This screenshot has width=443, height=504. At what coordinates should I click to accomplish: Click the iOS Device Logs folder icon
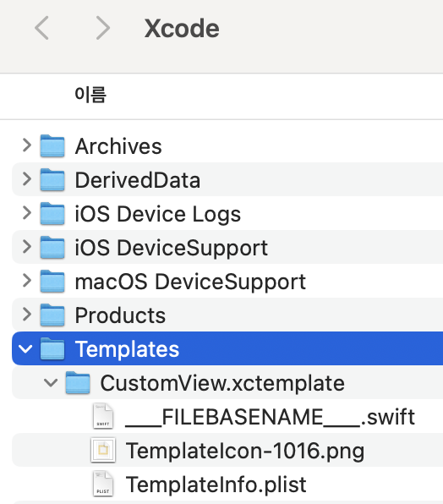click(x=52, y=213)
